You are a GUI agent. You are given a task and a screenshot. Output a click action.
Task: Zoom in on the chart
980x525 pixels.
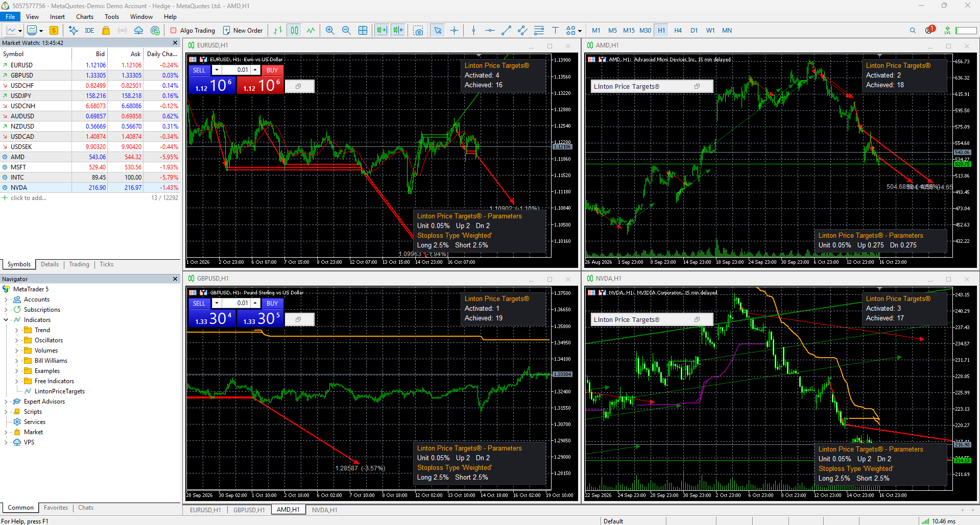(330, 31)
